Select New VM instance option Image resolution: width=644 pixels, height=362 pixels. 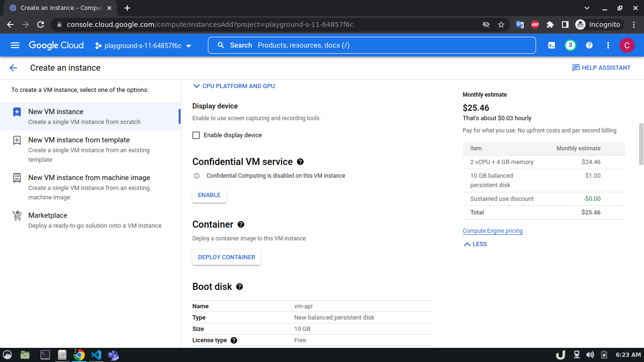pyautogui.click(x=90, y=116)
